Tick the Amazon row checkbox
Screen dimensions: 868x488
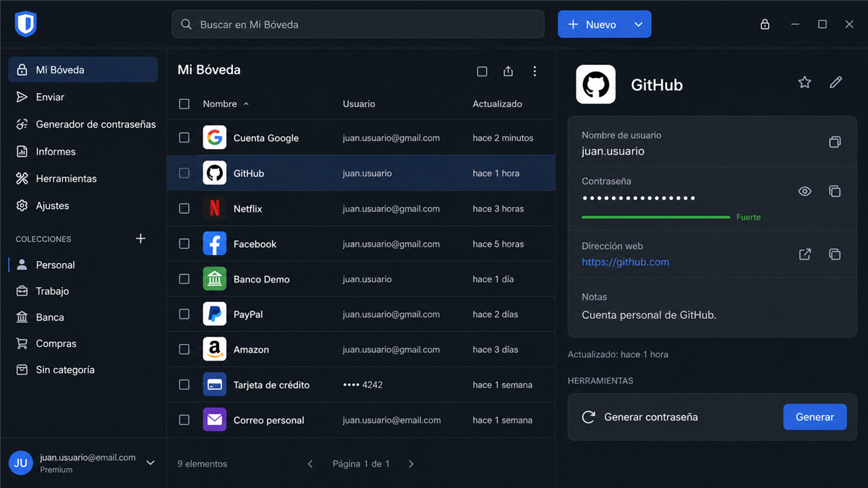(x=184, y=349)
